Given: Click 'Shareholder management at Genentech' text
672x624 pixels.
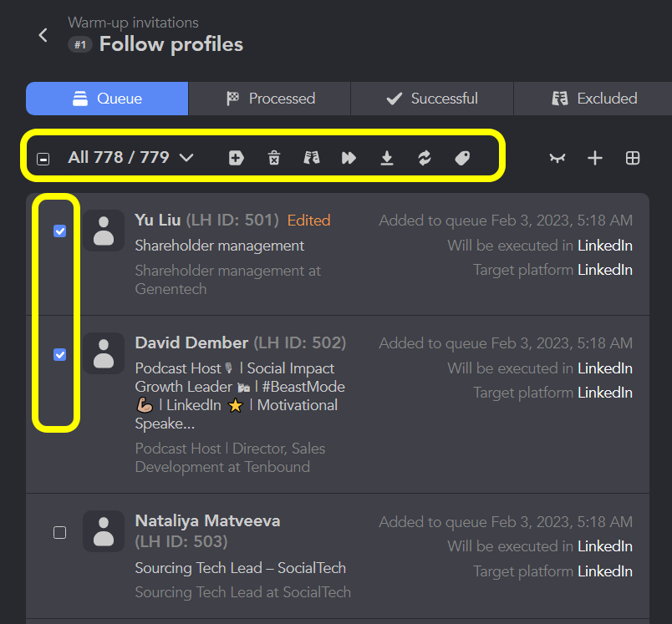Looking at the screenshot, I should [227, 280].
